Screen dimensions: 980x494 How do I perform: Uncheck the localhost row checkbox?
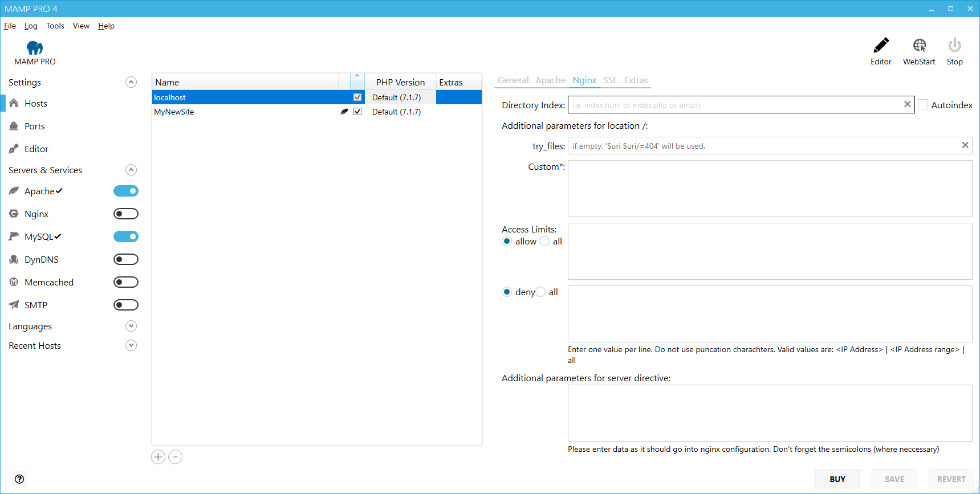pyautogui.click(x=357, y=97)
